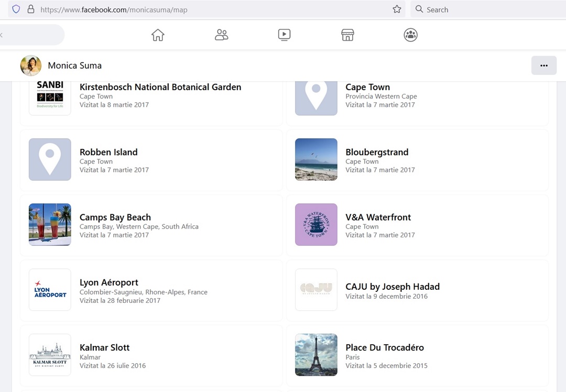This screenshot has height=392, width=566.
Task: Open the Robben Island location entry
Action: click(108, 153)
